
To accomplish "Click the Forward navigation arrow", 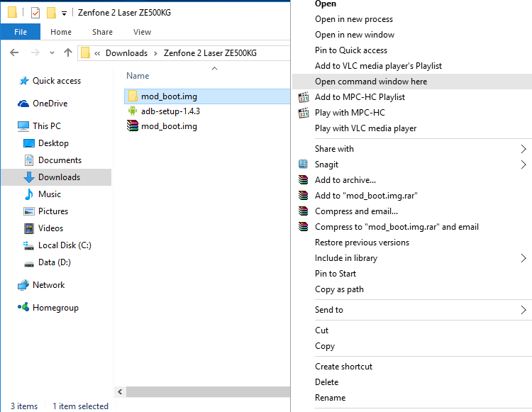I will pos(35,52).
